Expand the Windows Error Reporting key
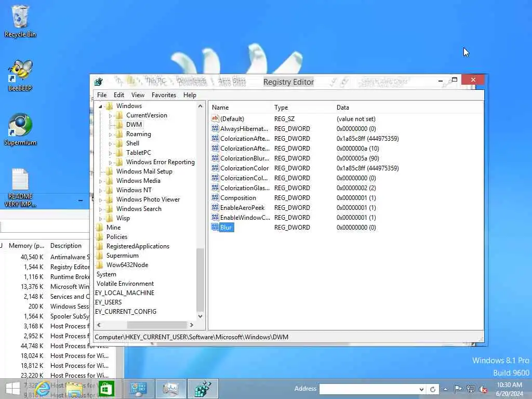Viewport: 532px width, 399px height. click(x=110, y=163)
